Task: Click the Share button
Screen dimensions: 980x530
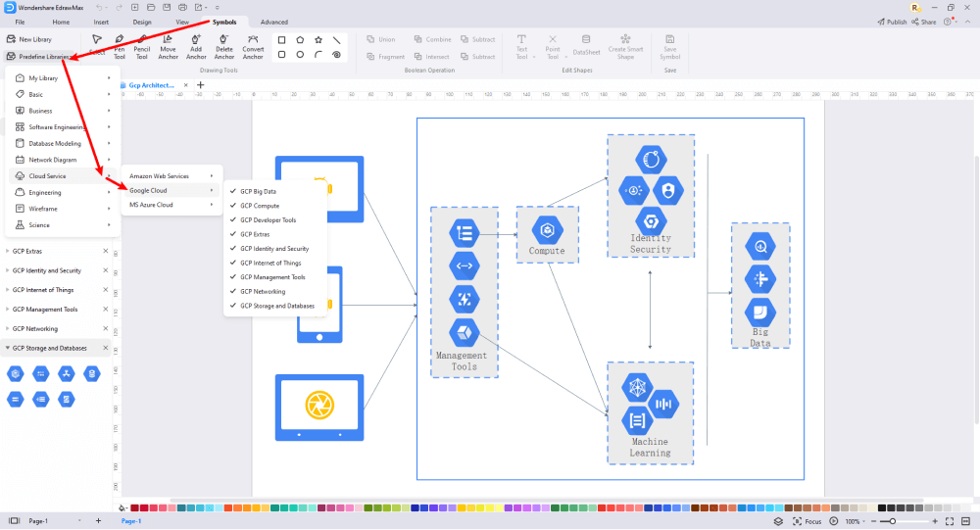Action: 924,22
